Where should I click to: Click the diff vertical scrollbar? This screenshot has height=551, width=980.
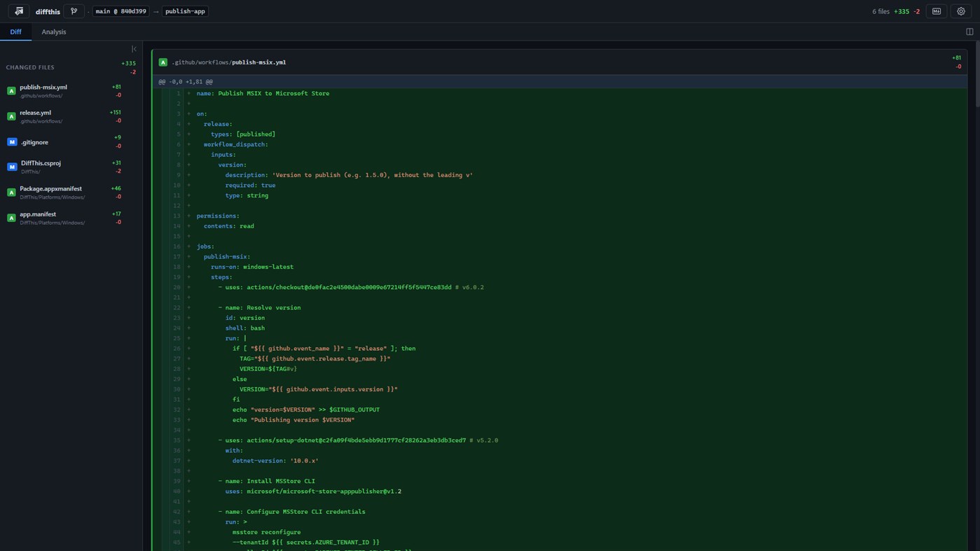(977, 74)
